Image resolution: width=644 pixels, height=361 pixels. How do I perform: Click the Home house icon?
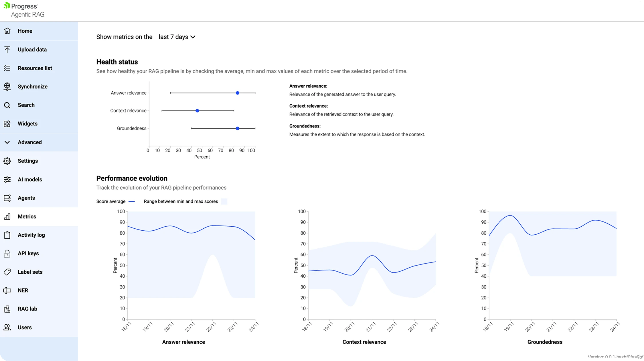(7, 31)
